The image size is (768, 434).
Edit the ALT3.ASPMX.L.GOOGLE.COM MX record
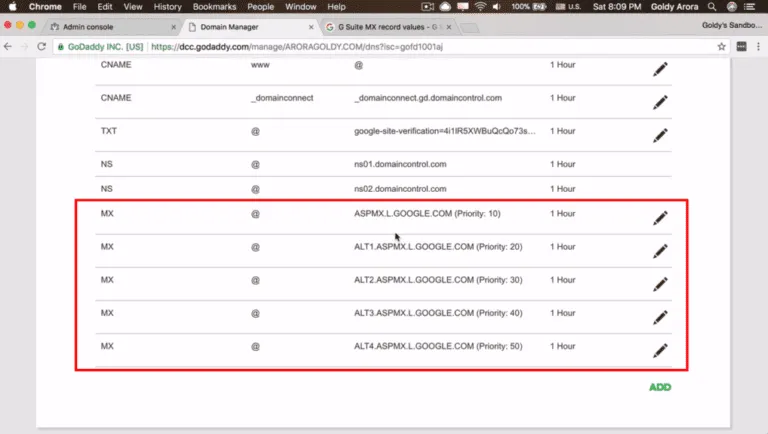click(x=660, y=317)
